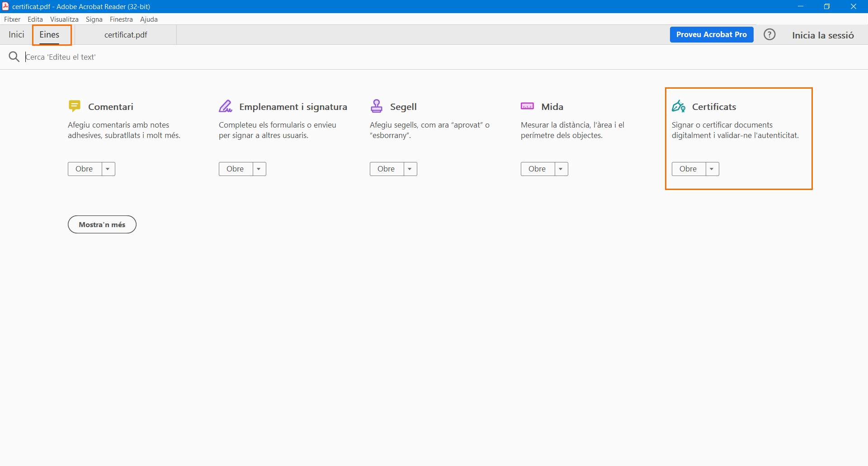The width and height of the screenshot is (868, 466).
Task: Switch to the certificat.pdf tab
Action: click(x=126, y=35)
